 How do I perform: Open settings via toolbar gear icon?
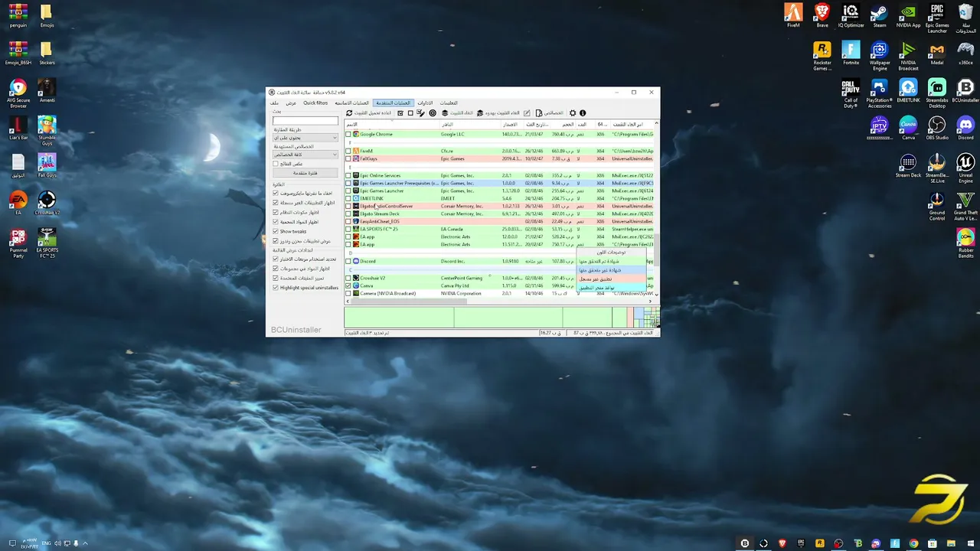[x=572, y=113]
